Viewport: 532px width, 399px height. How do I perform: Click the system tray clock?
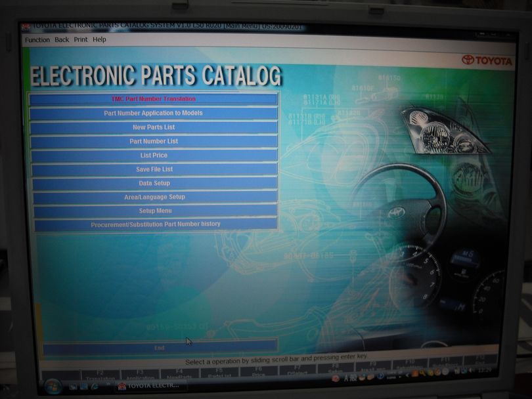pyautogui.click(x=483, y=371)
